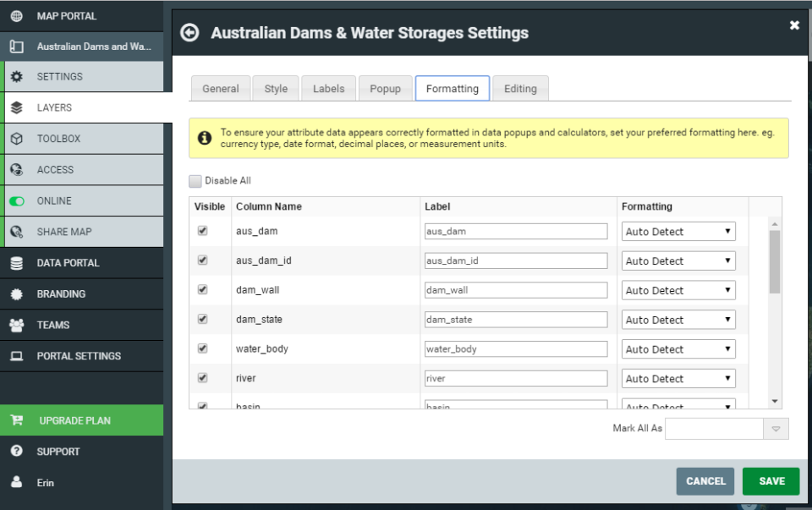Open Data Portal database icon
This screenshot has height=510, width=812.
pyautogui.click(x=16, y=263)
